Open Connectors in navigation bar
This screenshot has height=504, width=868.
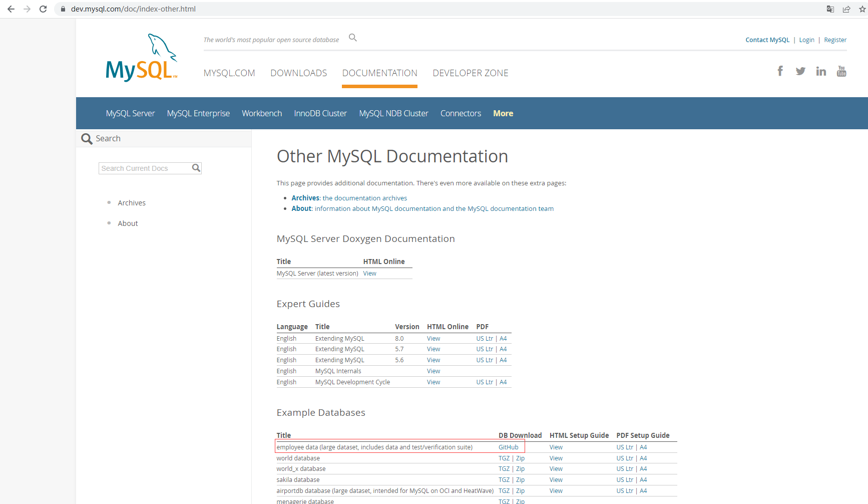click(461, 113)
